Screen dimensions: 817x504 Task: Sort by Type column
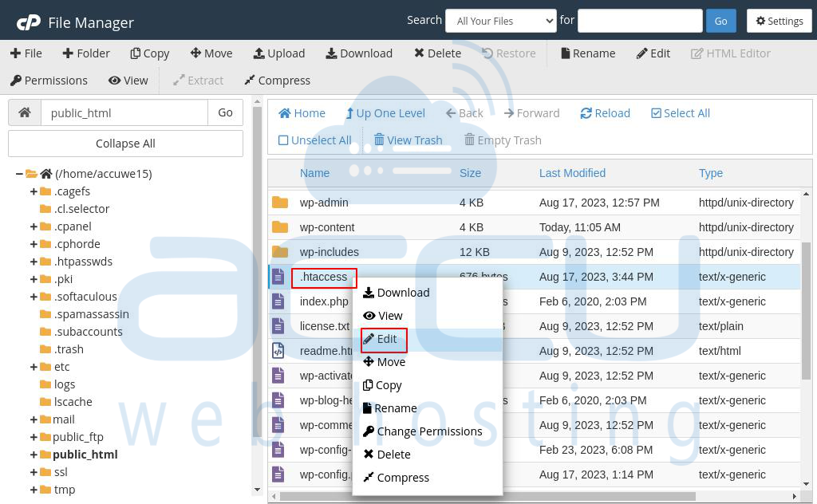(711, 173)
